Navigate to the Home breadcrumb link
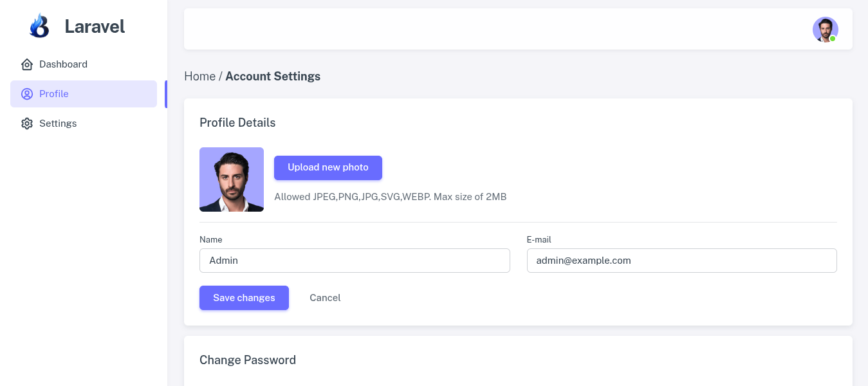 200,76
